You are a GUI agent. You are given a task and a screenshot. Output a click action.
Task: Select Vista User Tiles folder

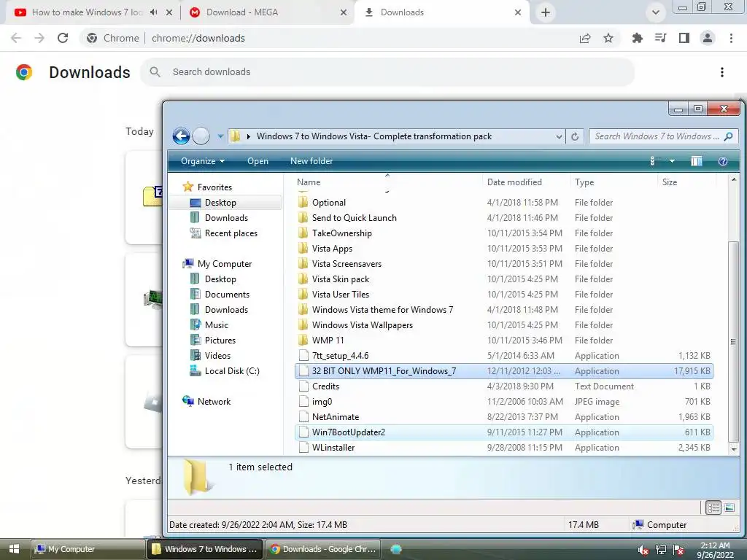pos(503,295)
